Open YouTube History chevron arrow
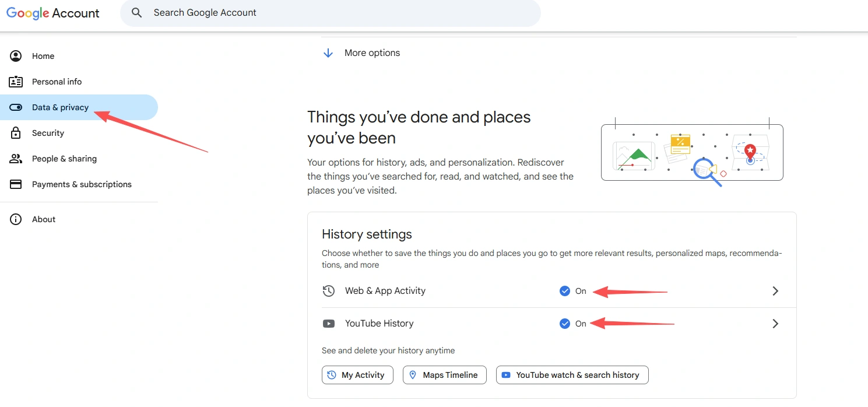This screenshot has width=868, height=407. (775, 324)
